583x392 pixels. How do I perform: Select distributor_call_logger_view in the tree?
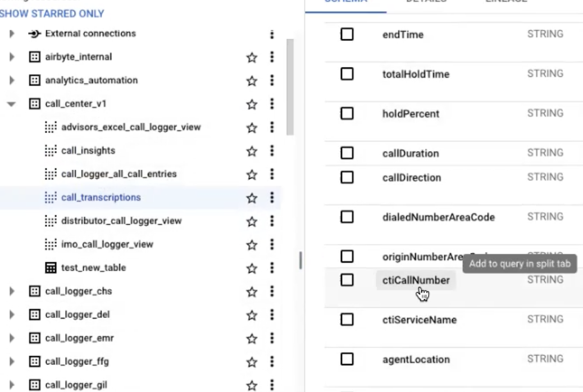click(121, 221)
